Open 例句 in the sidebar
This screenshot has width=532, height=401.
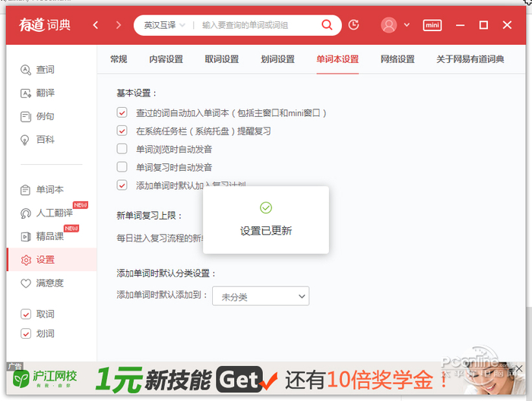(x=37, y=116)
